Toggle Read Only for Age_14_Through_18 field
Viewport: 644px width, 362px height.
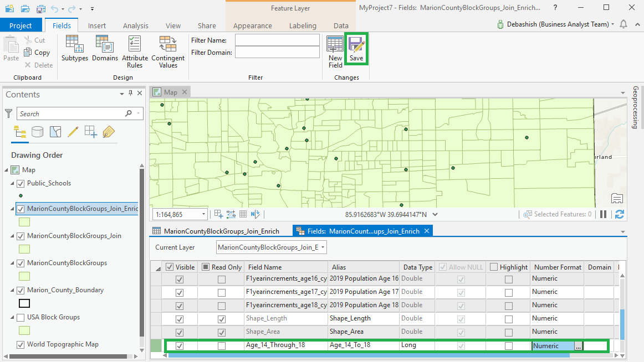coord(222,345)
